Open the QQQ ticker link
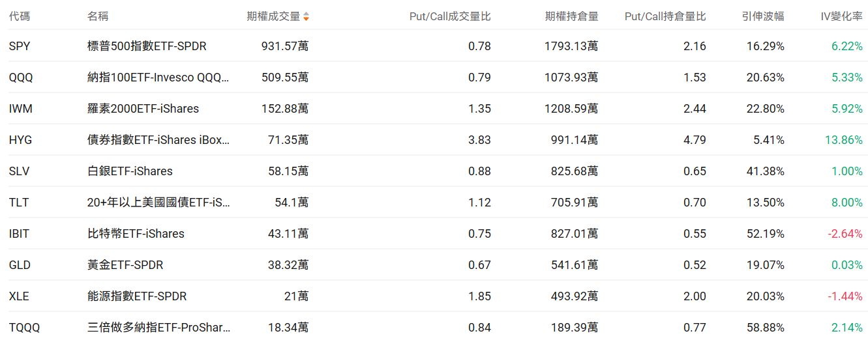Image resolution: width=868 pixels, height=340 pixels. (x=21, y=78)
